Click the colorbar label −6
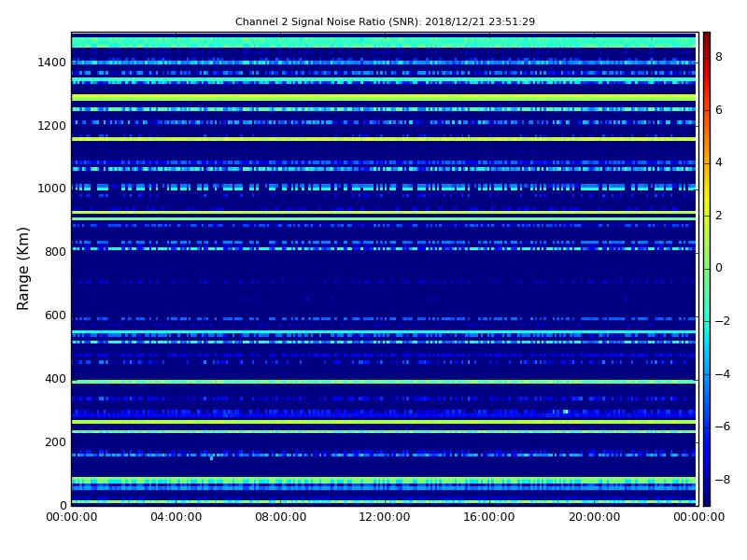Image resolution: width=747 pixels, height=560 pixels. point(723,427)
